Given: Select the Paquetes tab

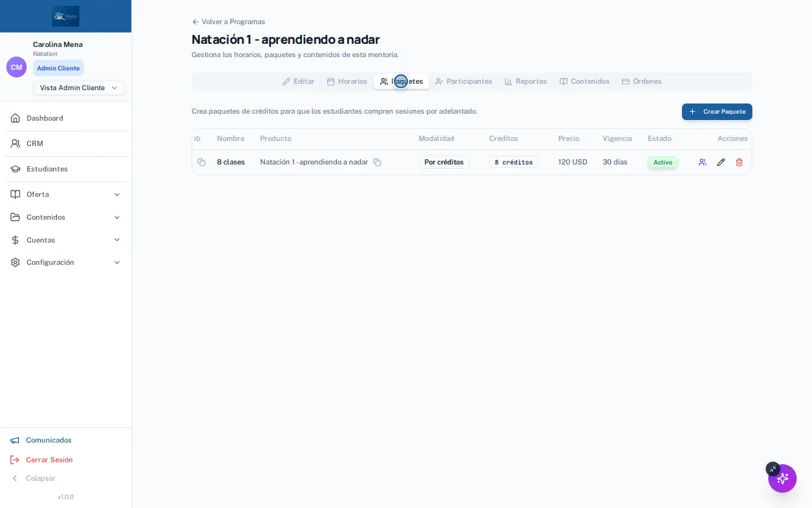Looking at the screenshot, I should [x=402, y=81].
